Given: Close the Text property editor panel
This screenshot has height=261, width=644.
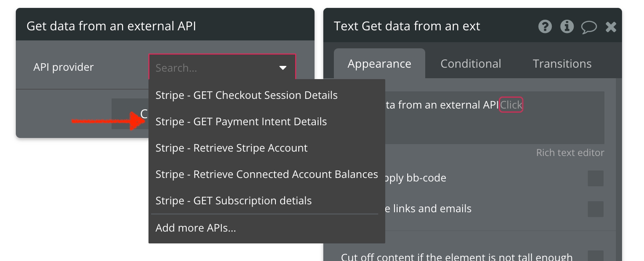Looking at the screenshot, I should pos(611,27).
